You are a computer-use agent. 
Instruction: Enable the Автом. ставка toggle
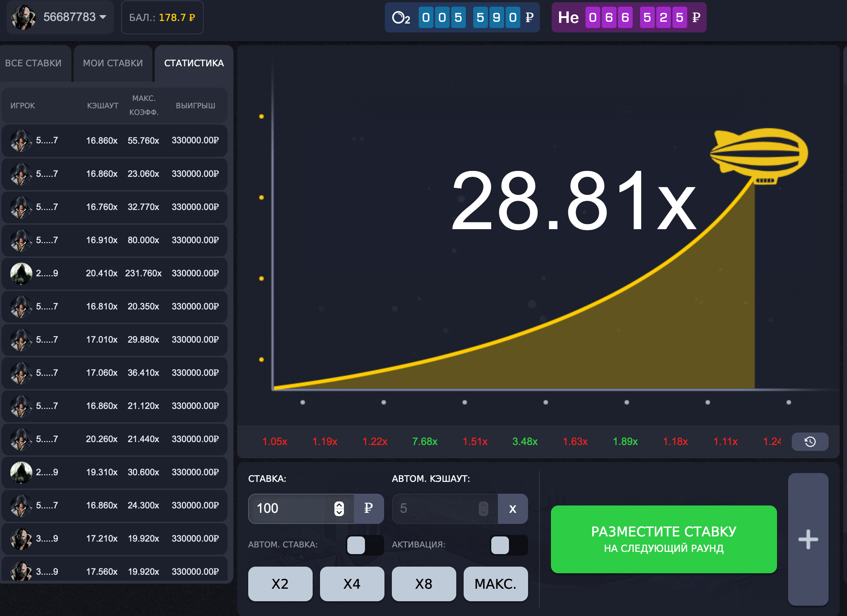[x=365, y=545]
